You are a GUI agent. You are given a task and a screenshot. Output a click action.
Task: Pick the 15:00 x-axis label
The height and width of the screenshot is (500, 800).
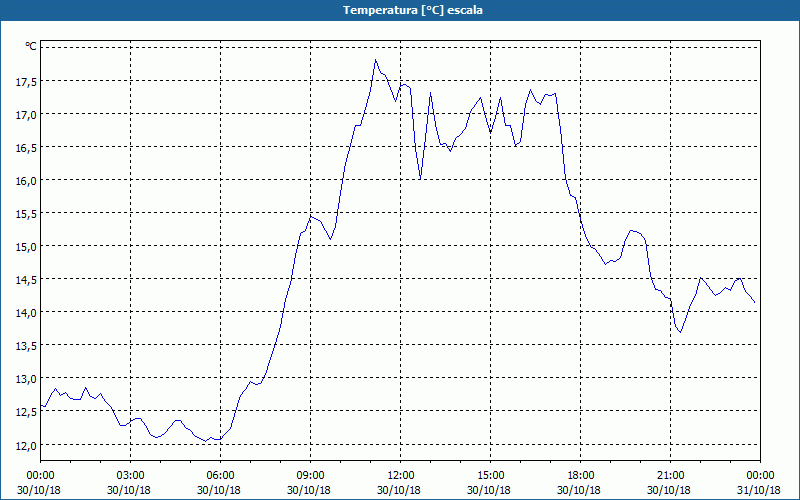pyautogui.click(x=490, y=476)
